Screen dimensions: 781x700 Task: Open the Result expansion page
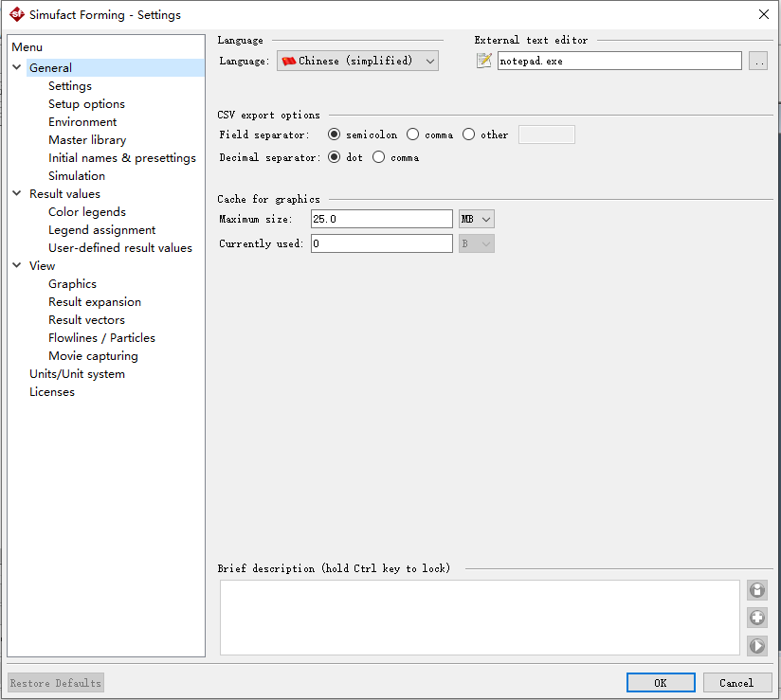click(x=95, y=302)
